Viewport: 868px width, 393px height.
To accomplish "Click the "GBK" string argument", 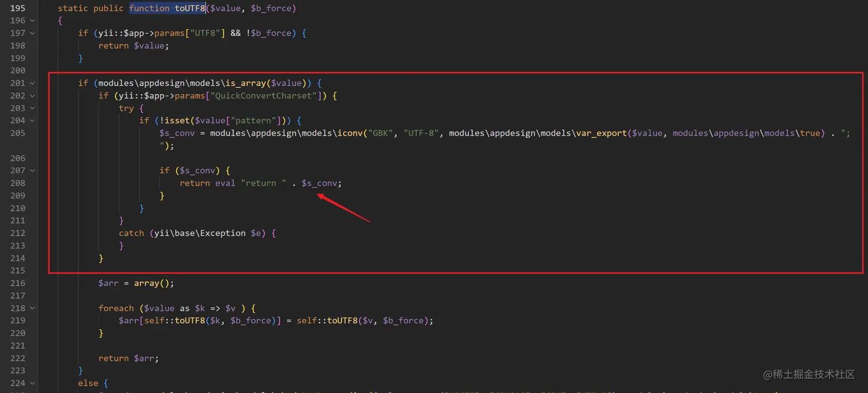I will [x=381, y=133].
